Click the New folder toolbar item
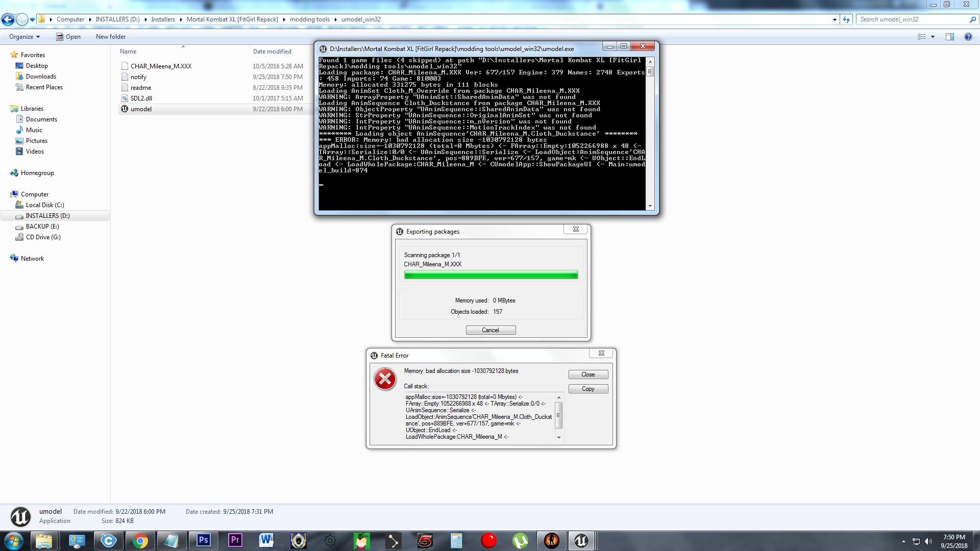The image size is (980, 551). coord(110,37)
